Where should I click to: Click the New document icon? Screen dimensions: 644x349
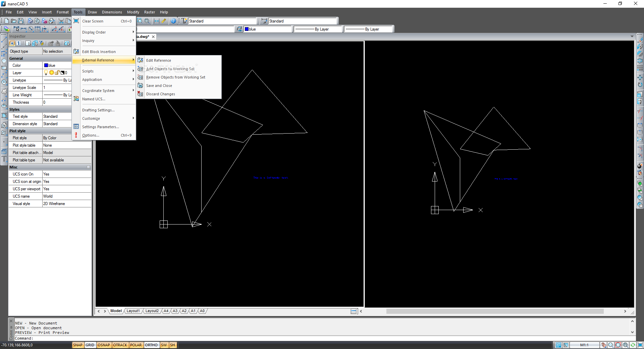click(x=7, y=21)
